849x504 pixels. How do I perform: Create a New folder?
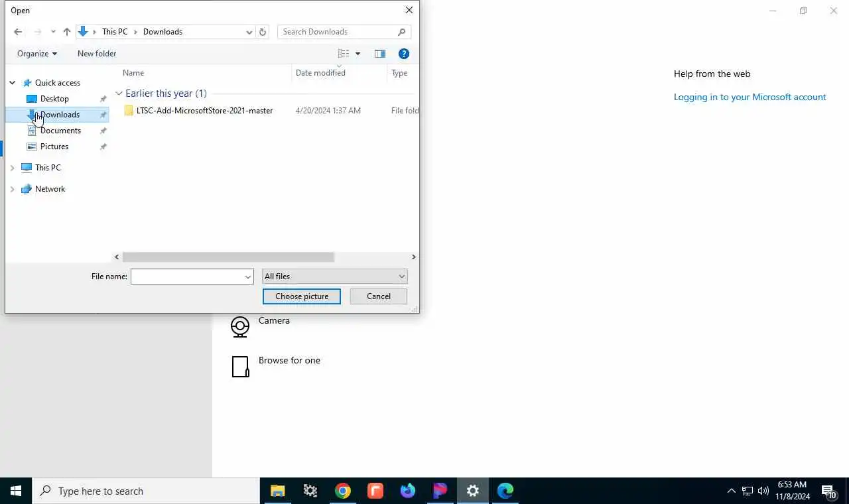point(97,54)
